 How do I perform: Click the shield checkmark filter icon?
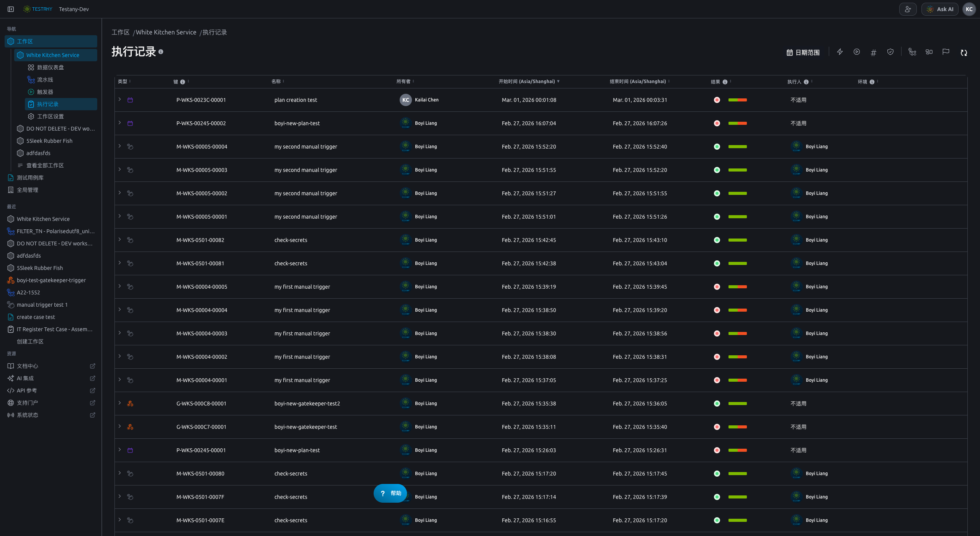pos(890,52)
